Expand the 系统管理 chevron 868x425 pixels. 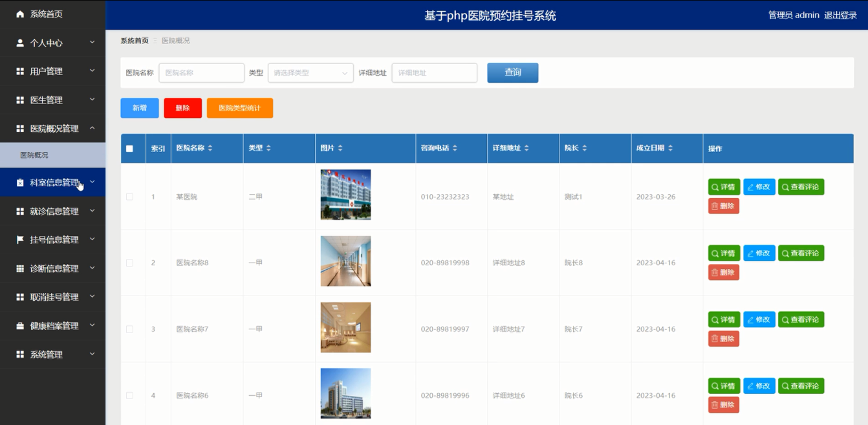pyautogui.click(x=92, y=354)
